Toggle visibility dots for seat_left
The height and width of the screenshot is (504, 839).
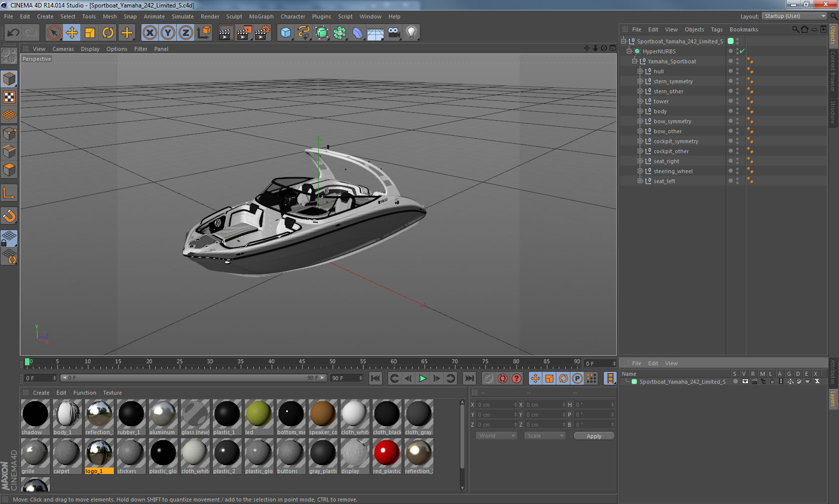click(737, 181)
